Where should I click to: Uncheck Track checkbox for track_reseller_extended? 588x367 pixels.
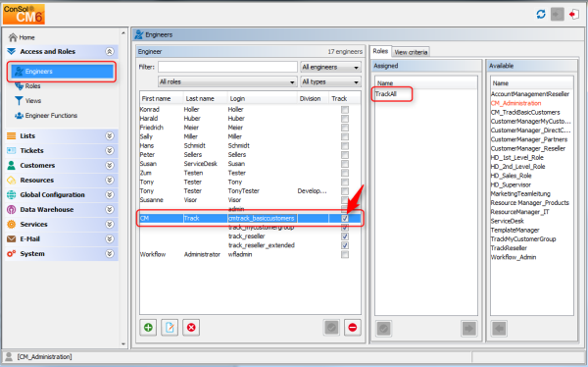[345, 245]
